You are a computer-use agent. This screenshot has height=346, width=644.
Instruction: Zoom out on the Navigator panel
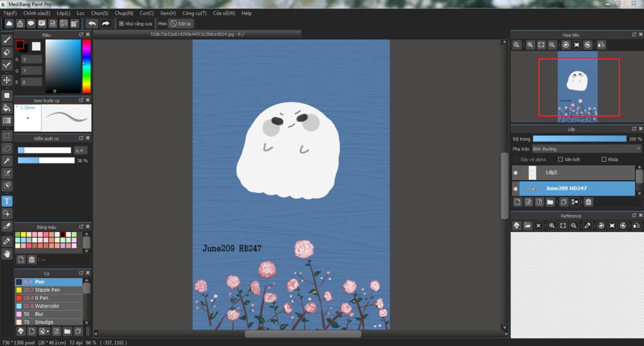pyautogui.click(x=552, y=45)
